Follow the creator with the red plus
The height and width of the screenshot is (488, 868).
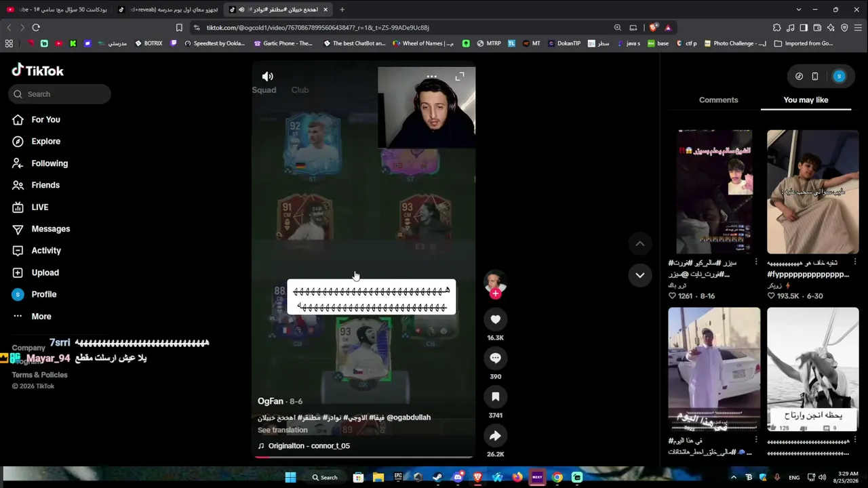tap(496, 293)
